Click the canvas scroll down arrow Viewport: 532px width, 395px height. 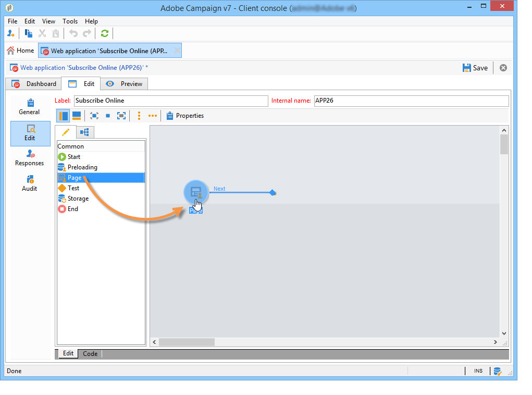(504, 334)
